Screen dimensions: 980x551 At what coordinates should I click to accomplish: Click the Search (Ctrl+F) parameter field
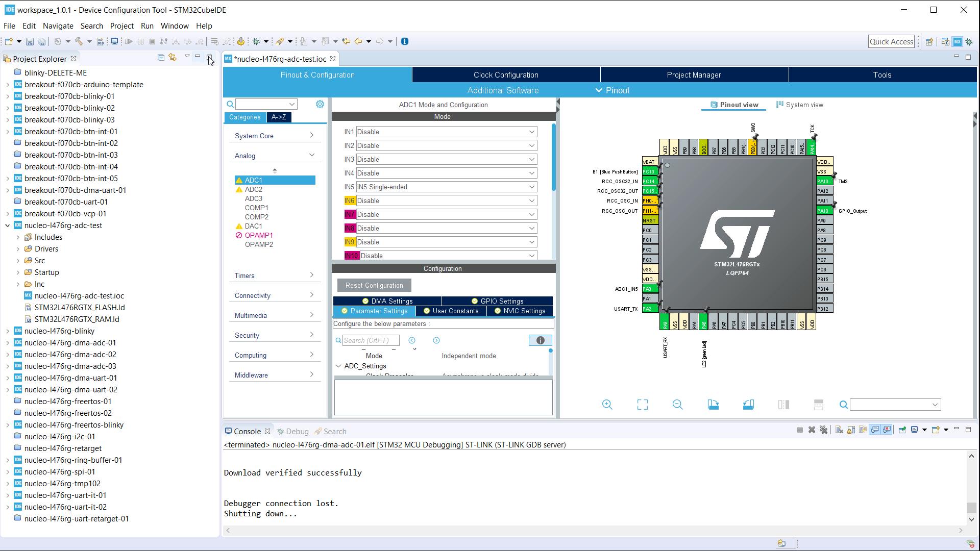(371, 340)
